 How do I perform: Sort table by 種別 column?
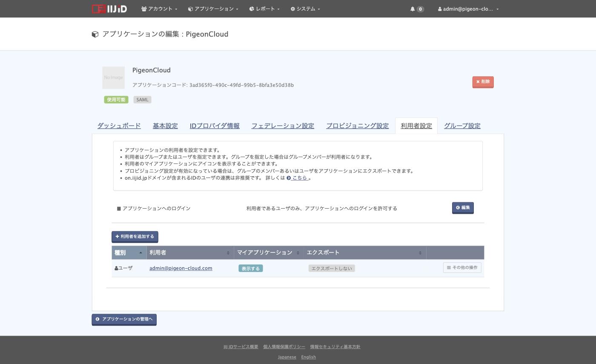click(129, 252)
